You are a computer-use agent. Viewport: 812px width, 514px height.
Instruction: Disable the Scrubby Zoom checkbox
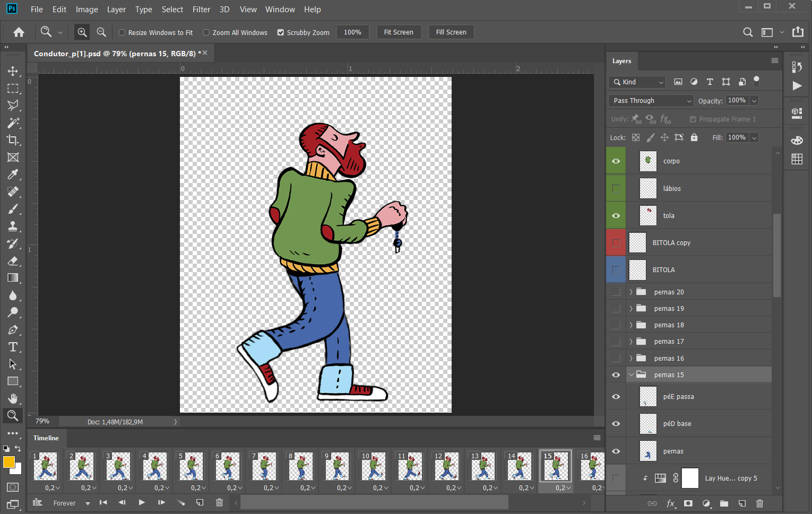pos(281,32)
